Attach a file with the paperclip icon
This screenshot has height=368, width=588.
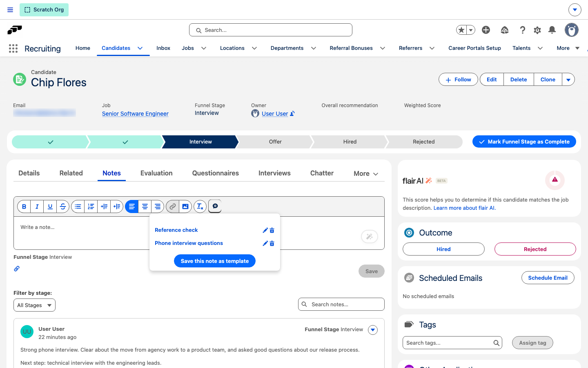click(x=17, y=269)
